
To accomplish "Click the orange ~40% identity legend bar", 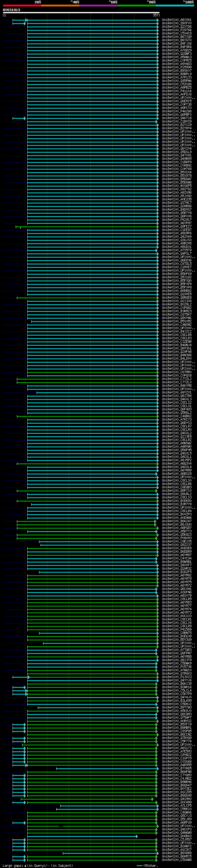I will pos(60,6).
